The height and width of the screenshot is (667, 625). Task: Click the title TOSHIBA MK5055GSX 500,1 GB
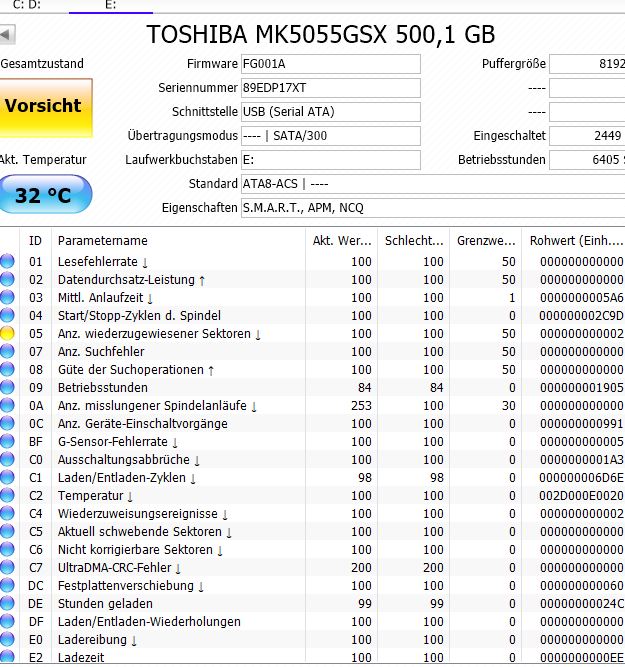click(x=321, y=34)
